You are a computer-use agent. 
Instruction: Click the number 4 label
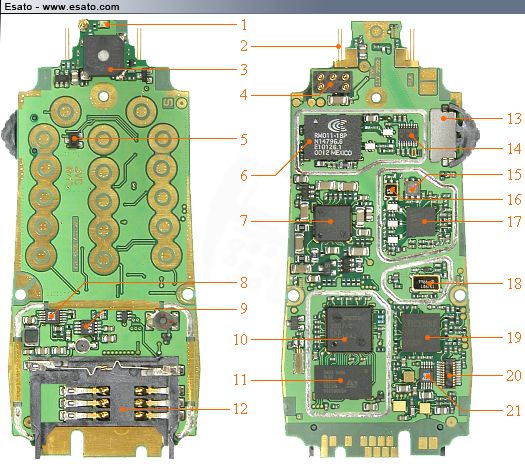[244, 95]
